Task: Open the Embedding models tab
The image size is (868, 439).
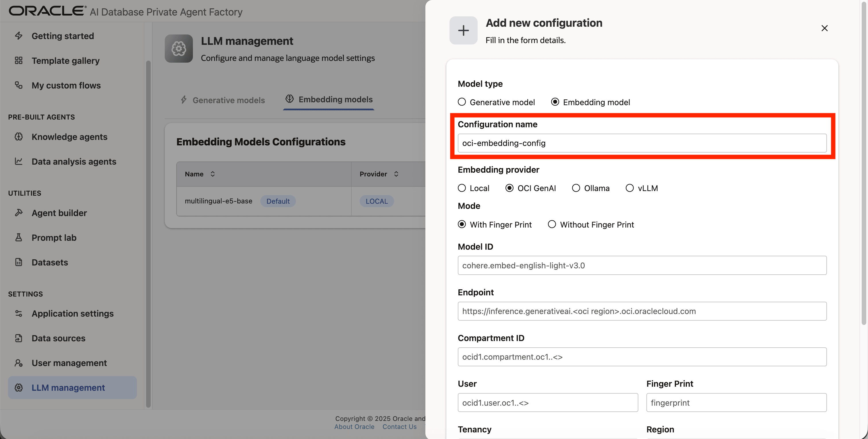Action: (x=329, y=99)
